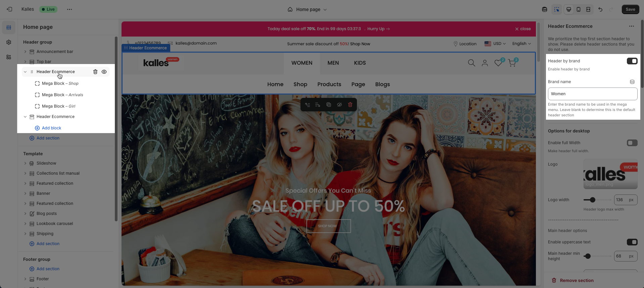The width and height of the screenshot is (644, 288).
Task: Collapse the second Header Ecommerce section
Action: 25,117
